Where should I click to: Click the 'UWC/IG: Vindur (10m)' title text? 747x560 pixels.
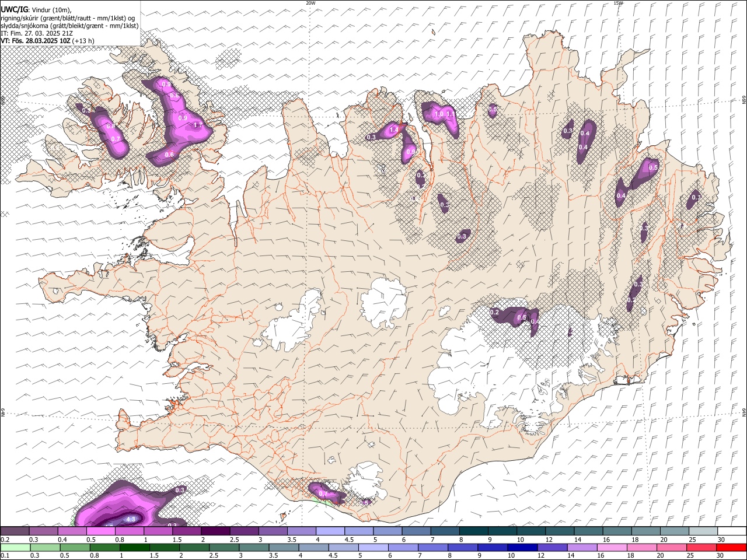pyautogui.click(x=36, y=10)
